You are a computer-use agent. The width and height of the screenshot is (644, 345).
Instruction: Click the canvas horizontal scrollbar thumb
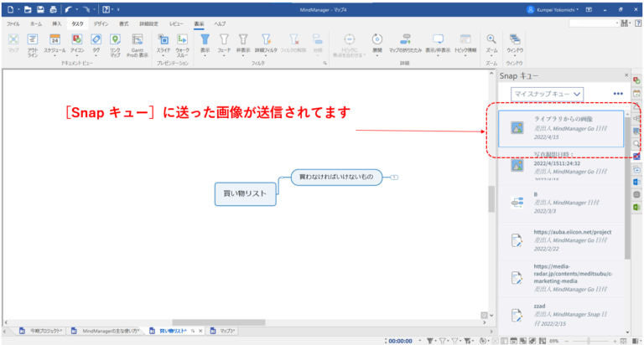point(219,322)
